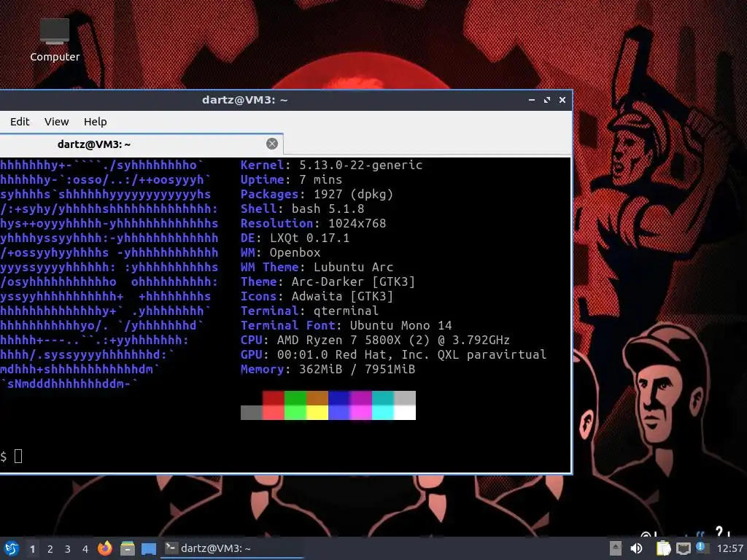
Task: Click the Terminal Font Ubuntu Mono 14 line
Action: pos(347,326)
